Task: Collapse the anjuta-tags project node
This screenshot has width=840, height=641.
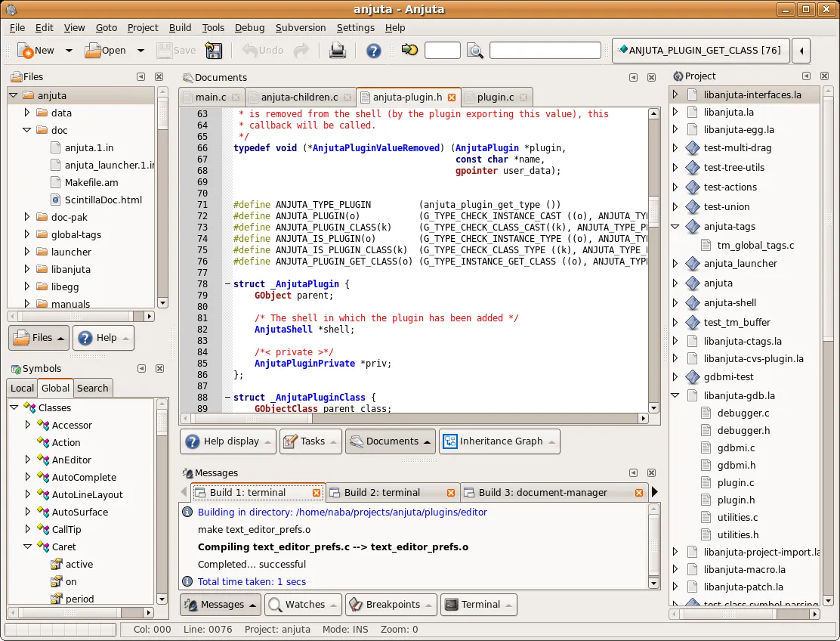Action: [x=675, y=226]
